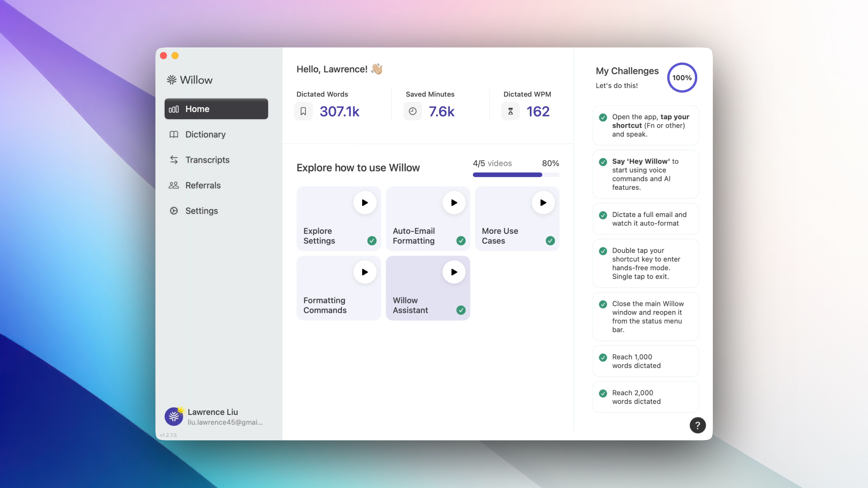Open the Referrals page
868x488 pixels.
tap(216, 185)
